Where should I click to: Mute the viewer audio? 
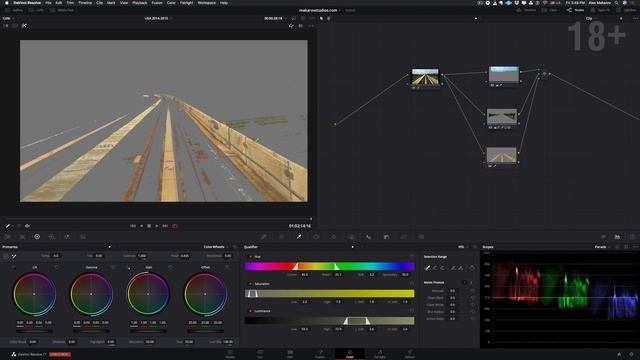(27, 226)
